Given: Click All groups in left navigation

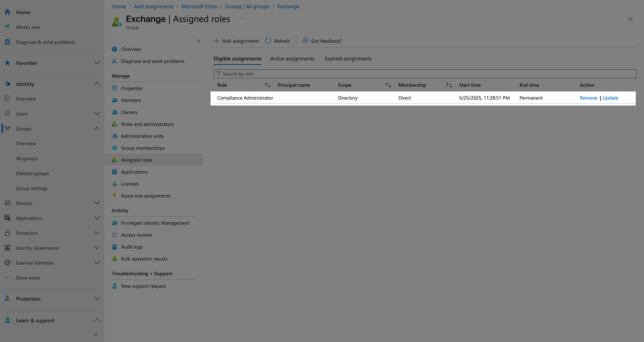Looking at the screenshot, I should (x=27, y=159).
